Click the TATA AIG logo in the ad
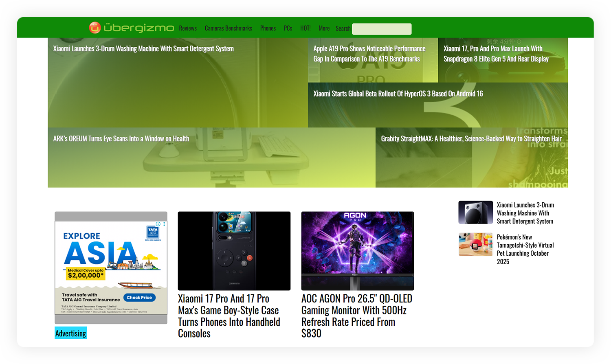Viewport: 611px width, 364px height. click(x=153, y=232)
